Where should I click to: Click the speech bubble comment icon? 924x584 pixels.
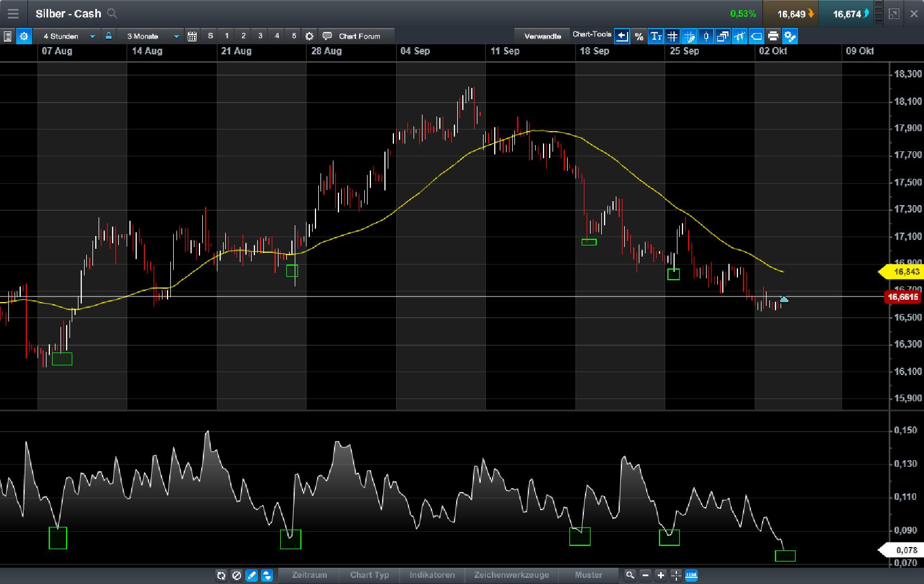(x=327, y=36)
